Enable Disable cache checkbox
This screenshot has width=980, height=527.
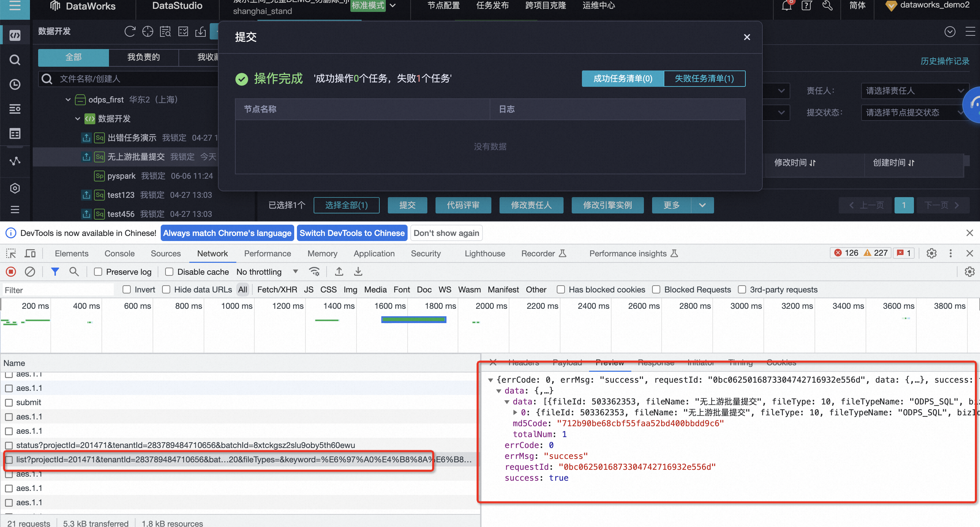pyautogui.click(x=169, y=272)
